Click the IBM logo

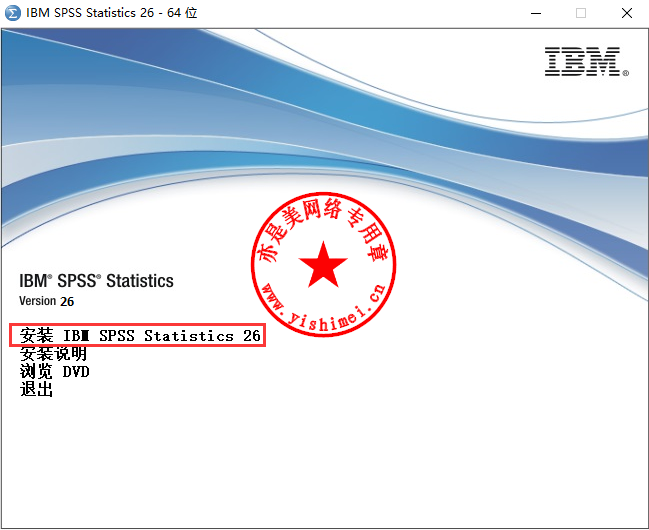click(587, 62)
